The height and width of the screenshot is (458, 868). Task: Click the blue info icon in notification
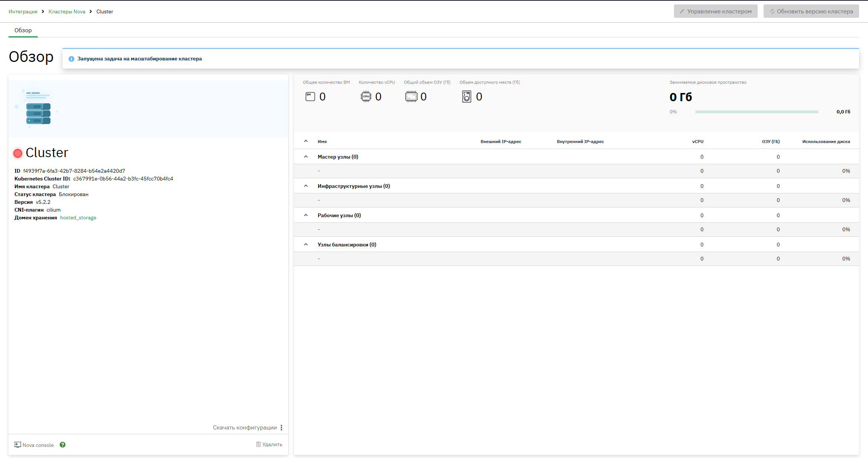pos(71,59)
